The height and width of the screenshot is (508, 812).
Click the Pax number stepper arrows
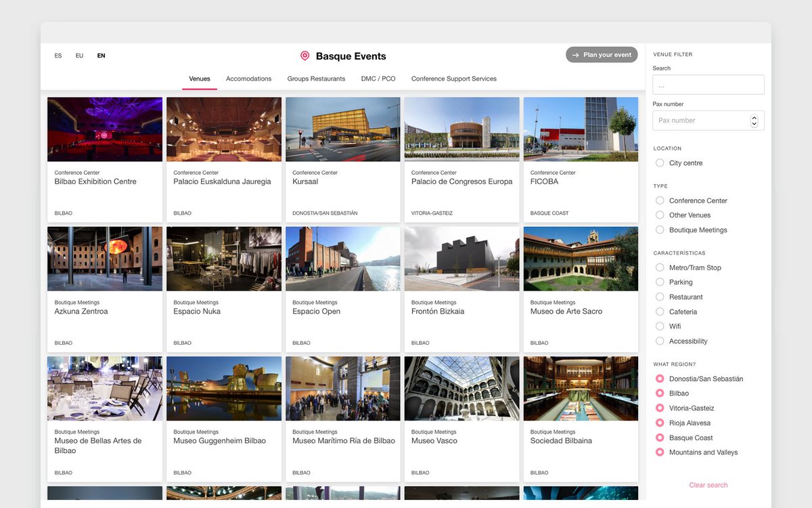[x=754, y=121]
